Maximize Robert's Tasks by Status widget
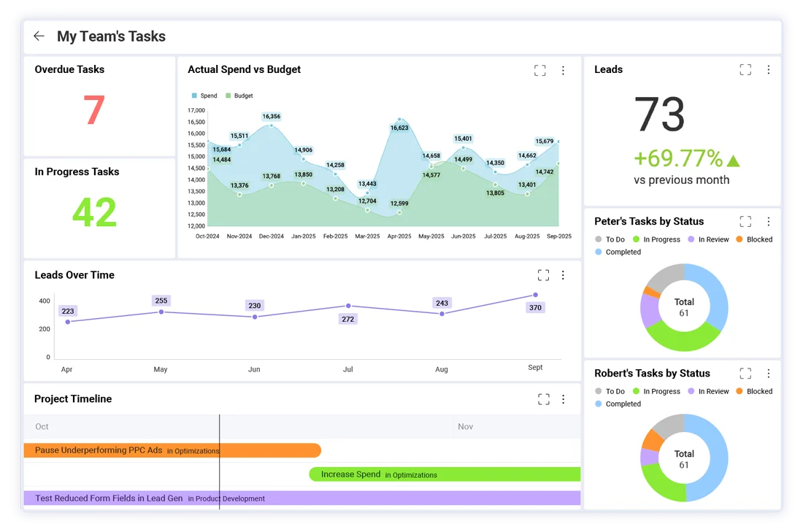 tap(745, 374)
